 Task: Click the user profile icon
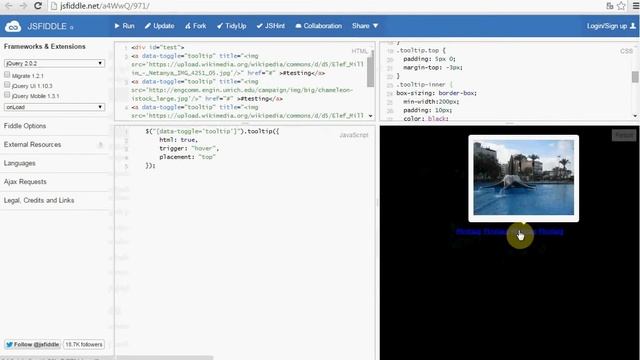(633, 26)
